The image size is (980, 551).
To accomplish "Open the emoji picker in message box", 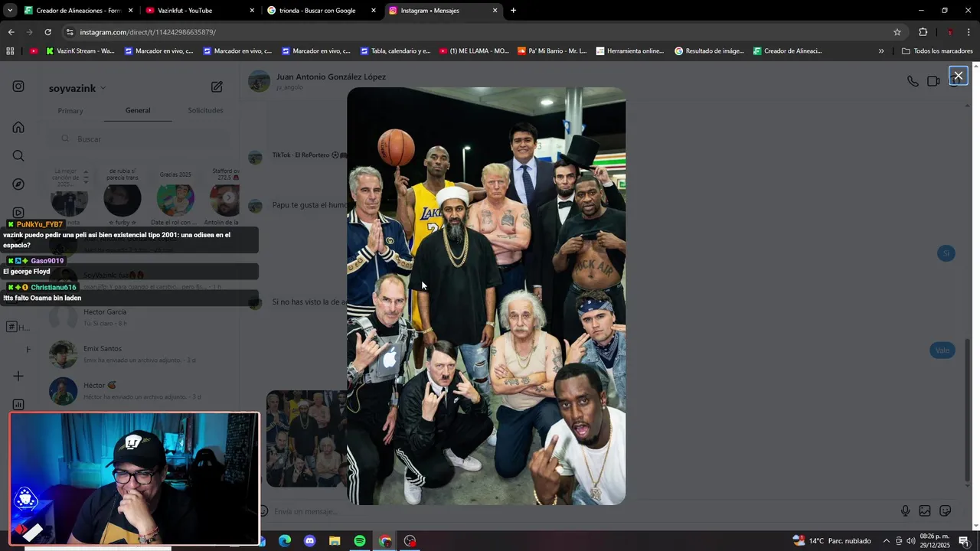I will pyautogui.click(x=263, y=511).
